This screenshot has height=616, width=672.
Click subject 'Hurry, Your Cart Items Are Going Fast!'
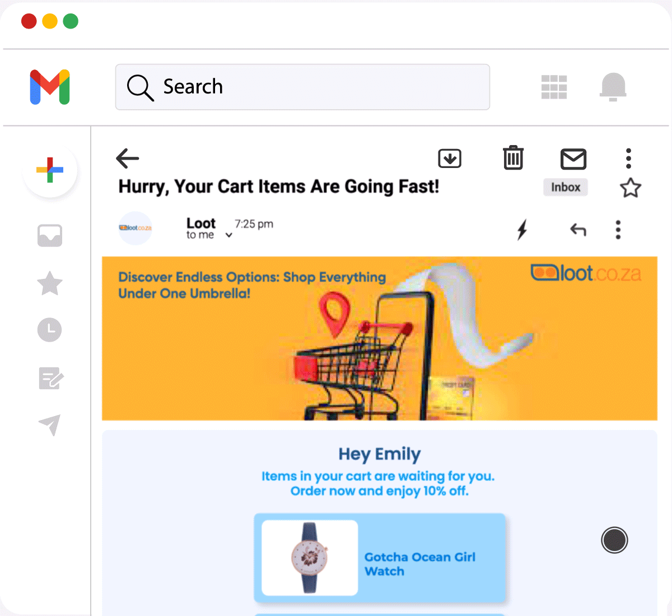point(279,186)
